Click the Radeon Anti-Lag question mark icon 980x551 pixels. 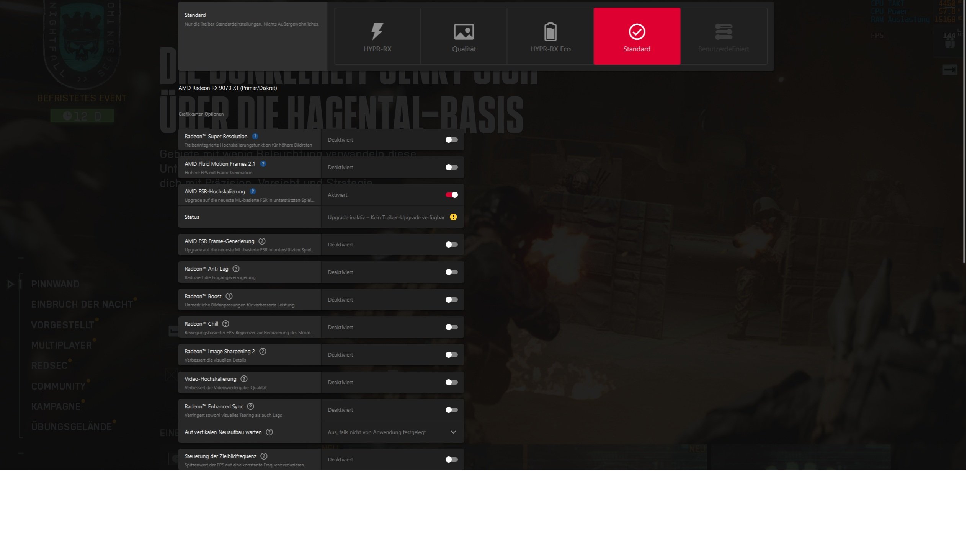236,269
